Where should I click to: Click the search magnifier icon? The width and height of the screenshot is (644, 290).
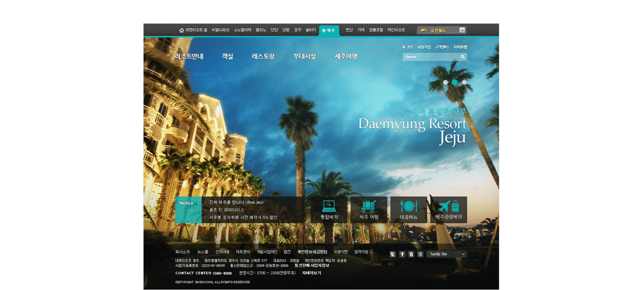pyautogui.click(x=462, y=57)
